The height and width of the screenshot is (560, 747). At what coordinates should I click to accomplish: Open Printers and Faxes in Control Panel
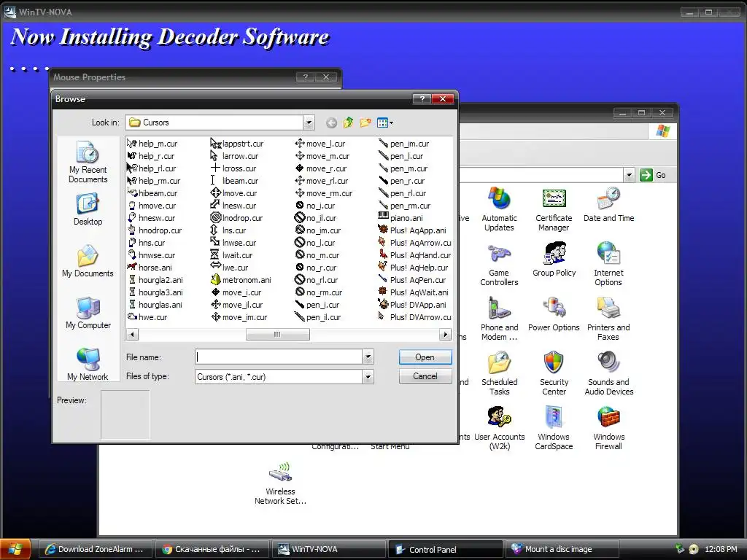pos(608,319)
